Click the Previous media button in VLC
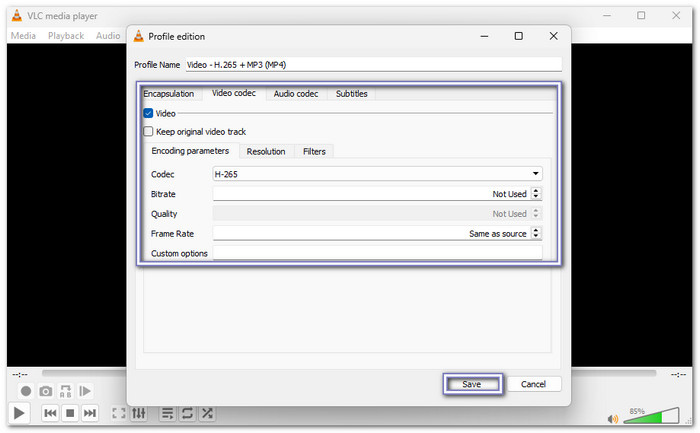The width and height of the screenshot is (700, 433). click(50, 413)
